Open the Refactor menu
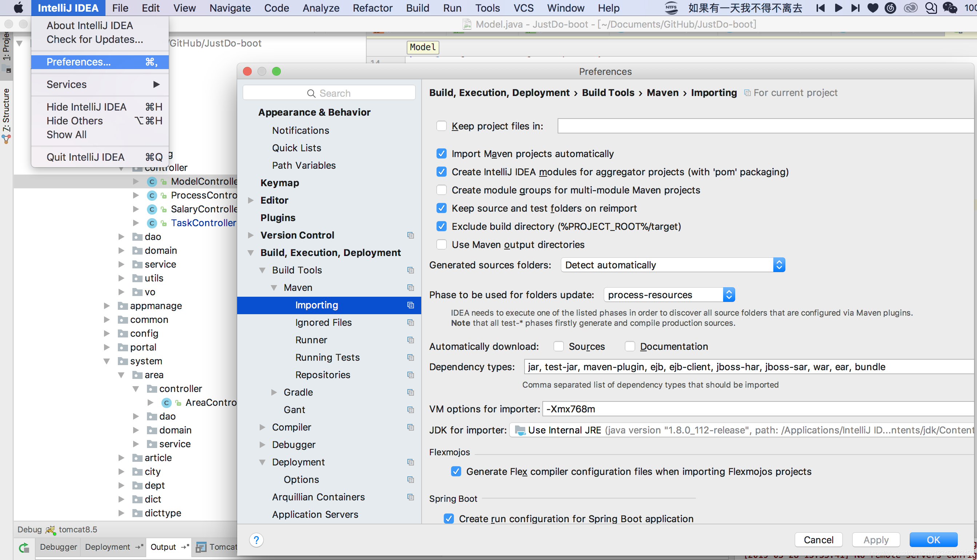The width and height of the screenshot is (977, 560). pyautogui.click(x=372, y=8)
